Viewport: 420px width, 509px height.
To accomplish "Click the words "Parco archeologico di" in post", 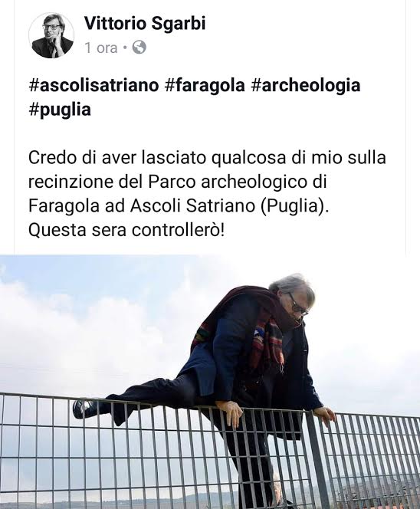I will tap(238, 182).
